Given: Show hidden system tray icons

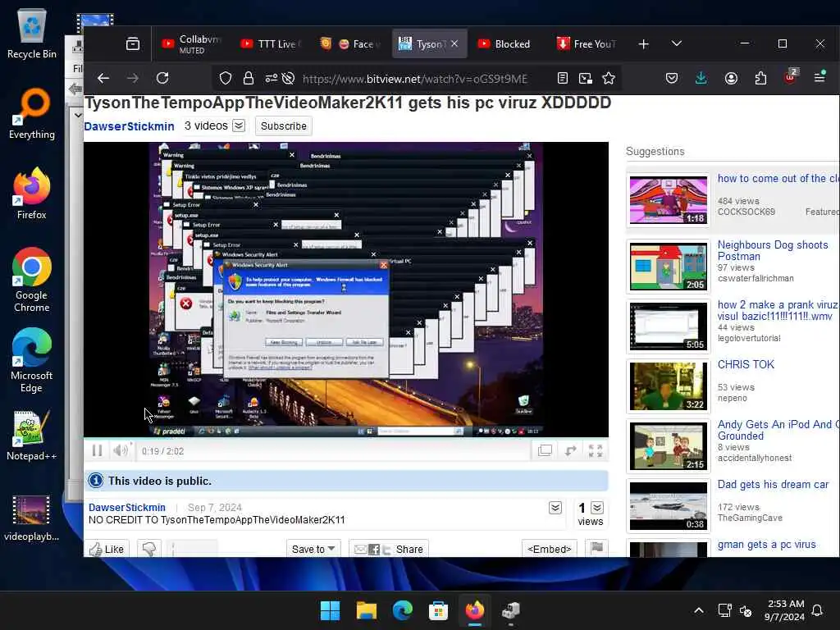Looking at the screenshot, I should pyautogui.click(x=699, y=610).
